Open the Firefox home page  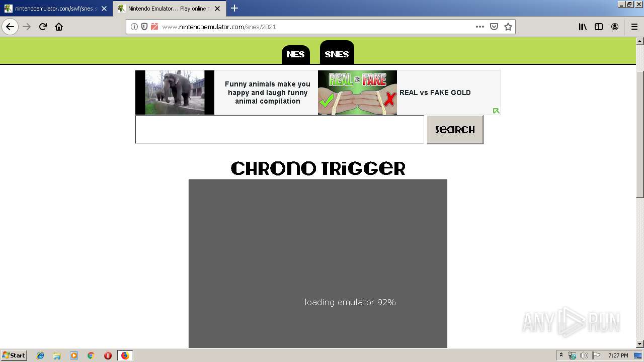(59, 27)
